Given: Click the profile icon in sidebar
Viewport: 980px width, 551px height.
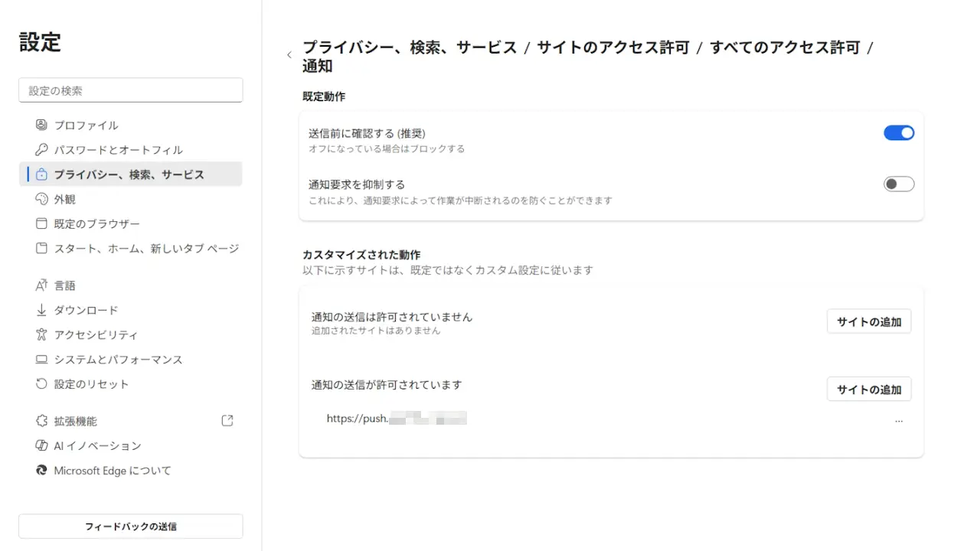Looking at the screenshot, I should click(x=41, y=125).
